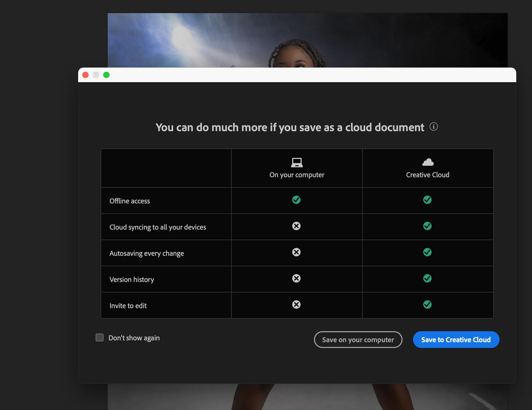Click the cloud icon above Creative Cloud
Screen dimensions: 532x410
[x=428, y=162]
